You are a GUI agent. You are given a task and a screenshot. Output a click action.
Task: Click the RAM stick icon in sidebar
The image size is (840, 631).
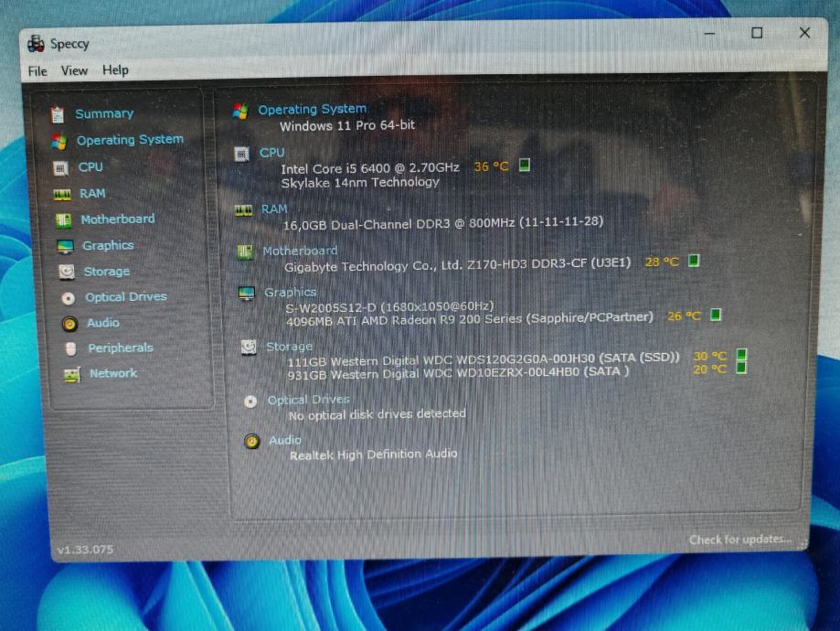pyautogui.click(x=62, y=195)
